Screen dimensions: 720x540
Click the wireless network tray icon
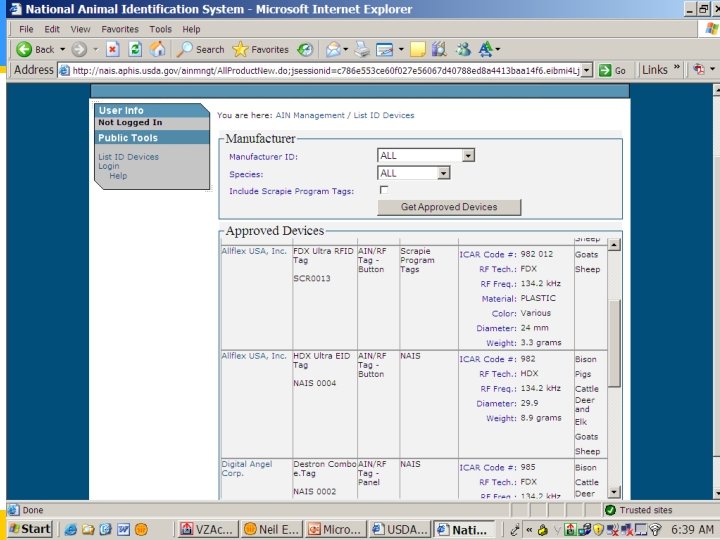click(x=655, y=530)
